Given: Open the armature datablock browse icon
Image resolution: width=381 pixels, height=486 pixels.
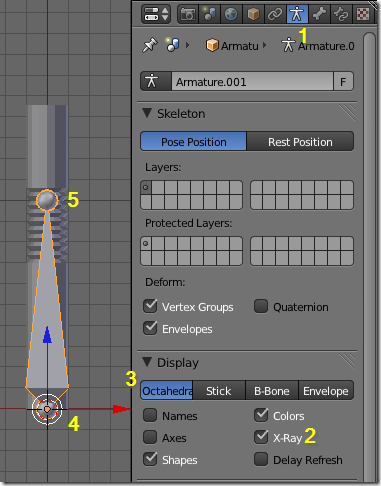Looking at the screenshot, I should click(x=156, y=81).
